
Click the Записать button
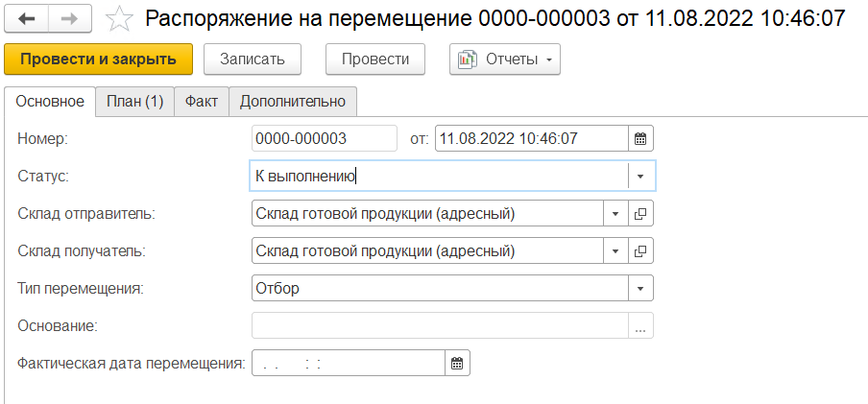pyautogui.click(x=253, y=59)
